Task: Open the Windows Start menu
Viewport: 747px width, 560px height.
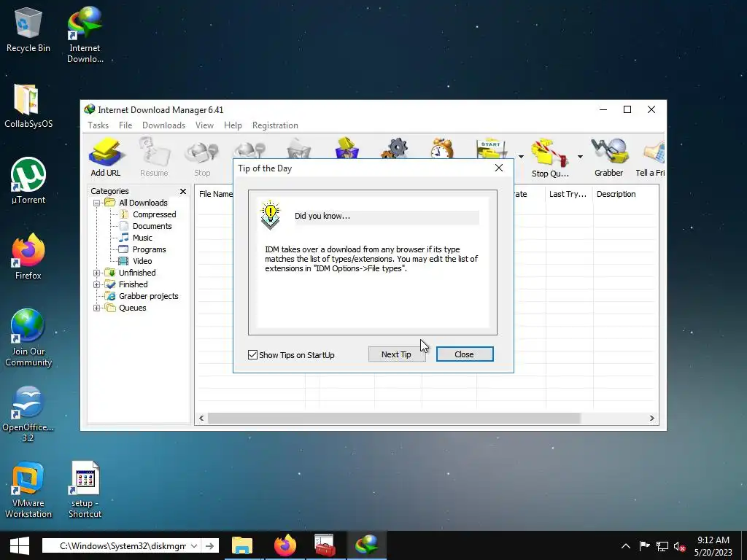Action: click(x=20, y=545)
